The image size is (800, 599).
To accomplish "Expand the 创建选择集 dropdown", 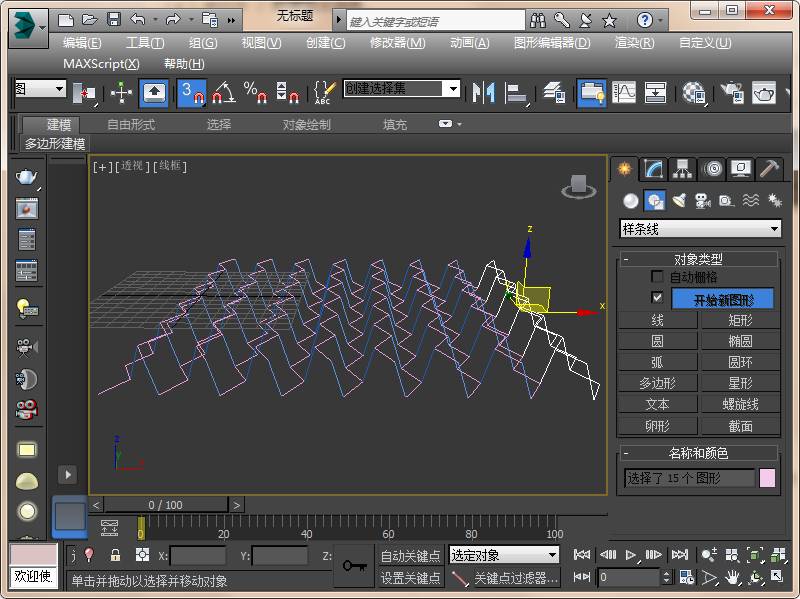I will (452, 89).
